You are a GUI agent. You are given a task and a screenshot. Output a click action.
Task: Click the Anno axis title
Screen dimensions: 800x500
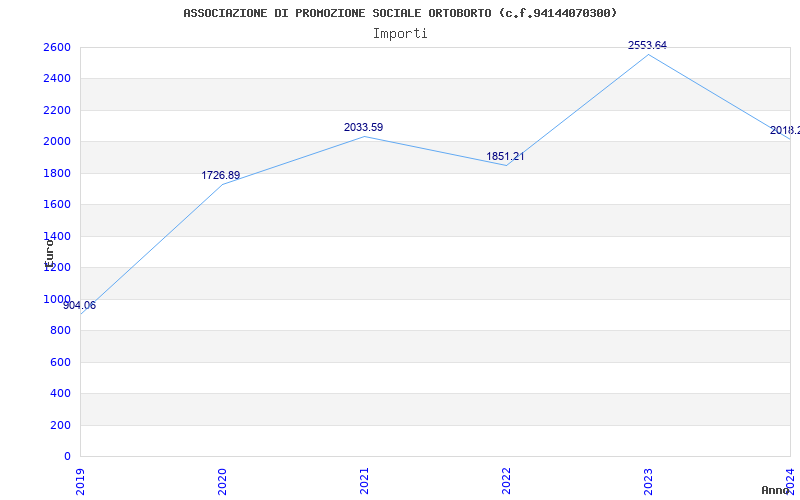pos(774,490)
